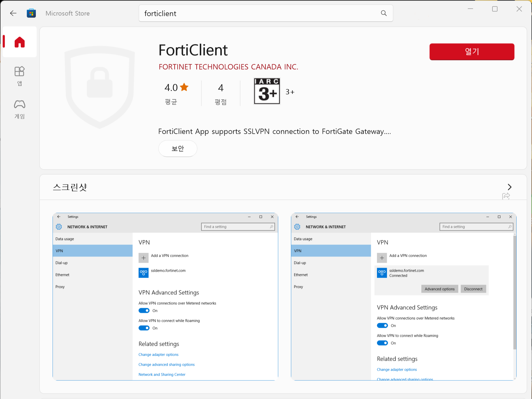Viewport: 532px width, 399px height.
Task: Click the Microsoft Store logo icon
Action: [31, 13]
